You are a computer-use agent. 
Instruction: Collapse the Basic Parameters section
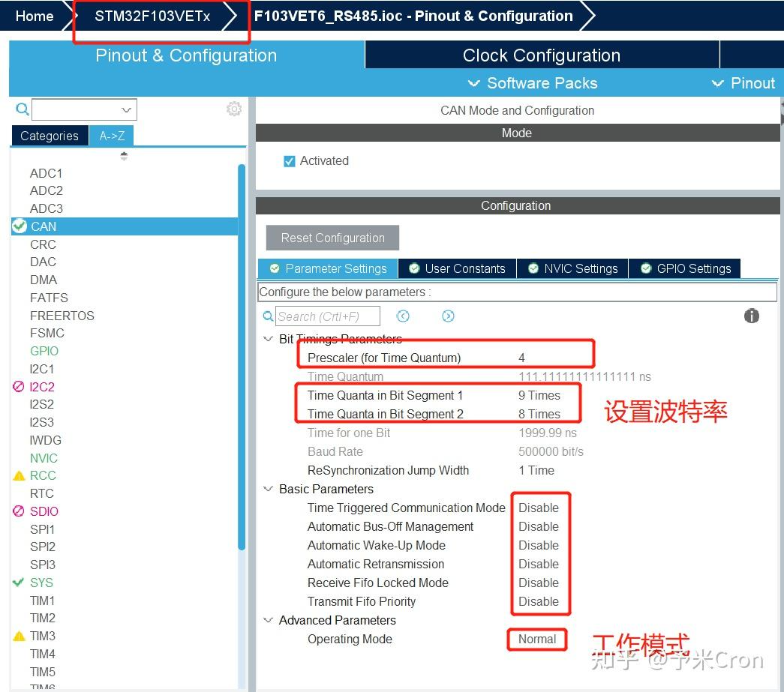pyautogui.click(x=268, y=489)
